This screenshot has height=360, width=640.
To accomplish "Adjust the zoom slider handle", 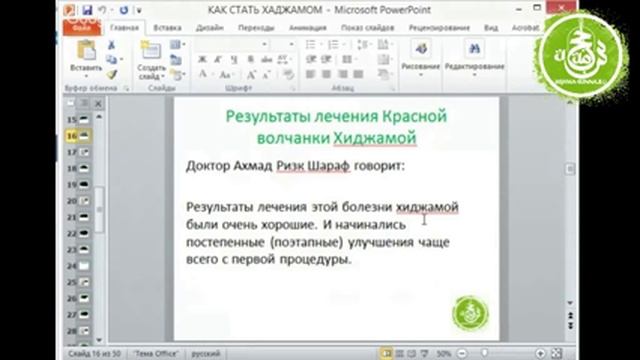I will point(484,353).
